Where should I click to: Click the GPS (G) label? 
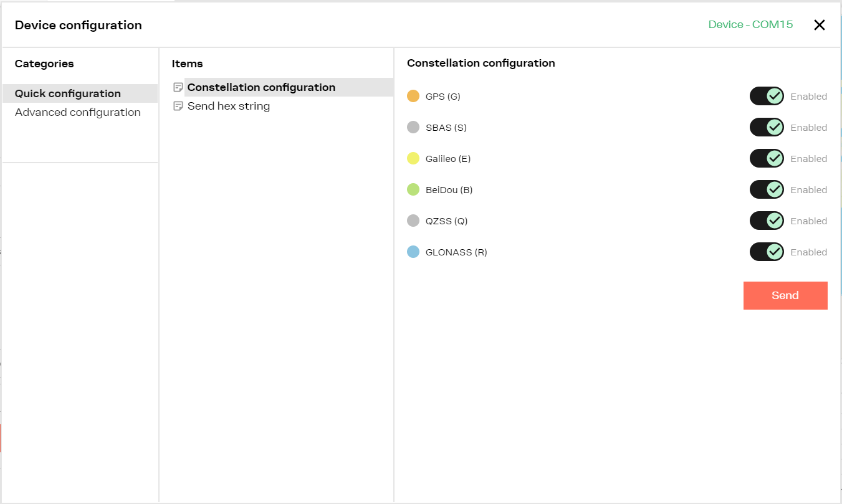click(443, 97)
